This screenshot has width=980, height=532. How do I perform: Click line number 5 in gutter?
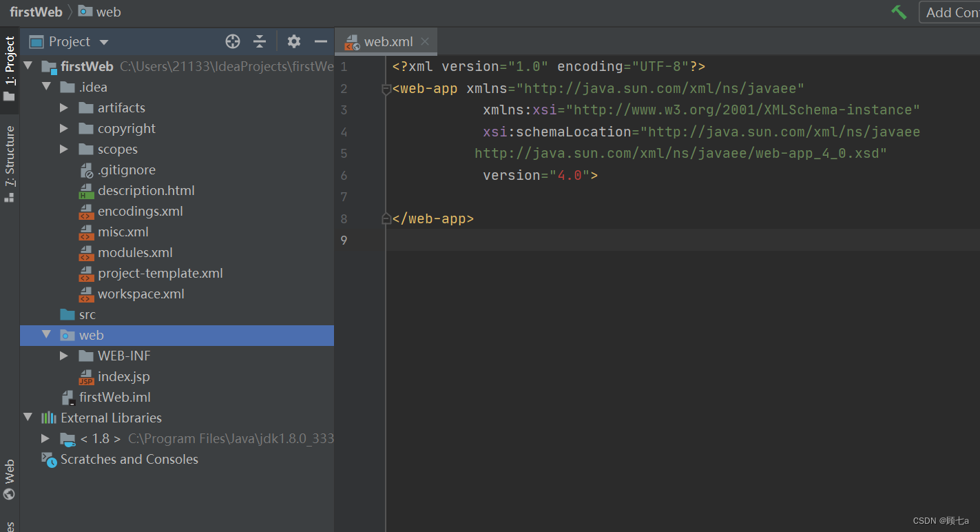click(x=343, y=153)
